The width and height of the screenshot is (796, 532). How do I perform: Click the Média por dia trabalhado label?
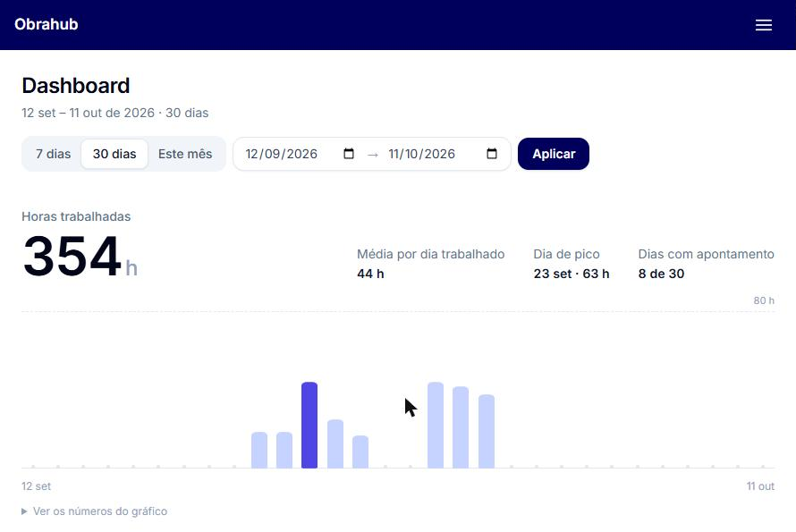click(x=430, y=254)
